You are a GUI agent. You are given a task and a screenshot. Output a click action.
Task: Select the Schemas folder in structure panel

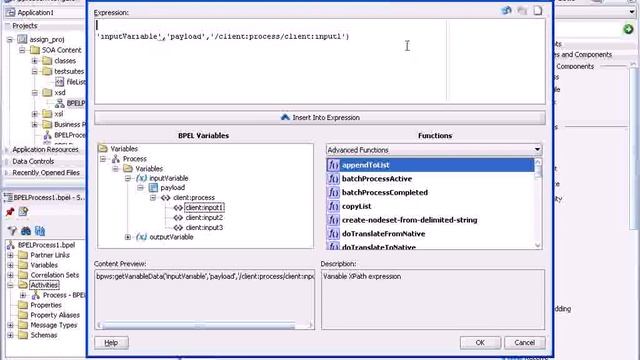tap(44, 335)
